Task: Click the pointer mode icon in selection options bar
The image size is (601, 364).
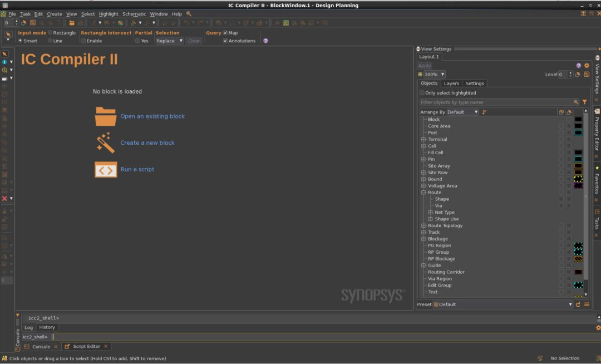Action: tap(8, 35)
